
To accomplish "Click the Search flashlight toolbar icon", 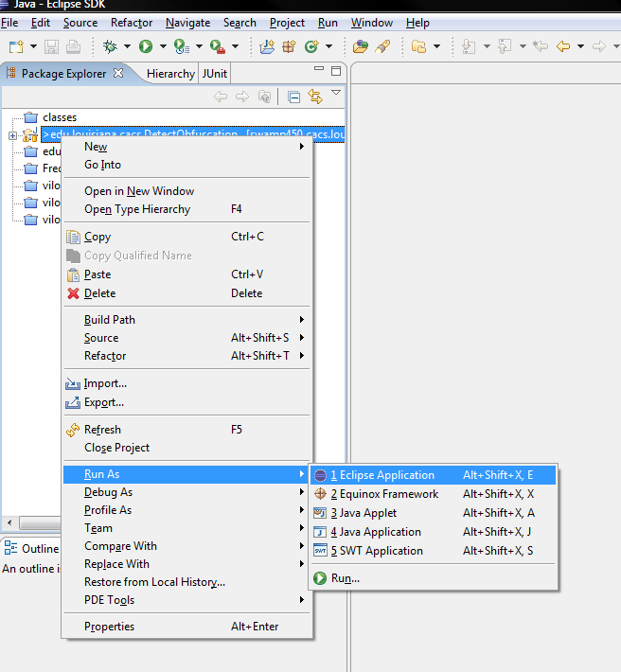I will pyautogui.click(x=382, y=46).
